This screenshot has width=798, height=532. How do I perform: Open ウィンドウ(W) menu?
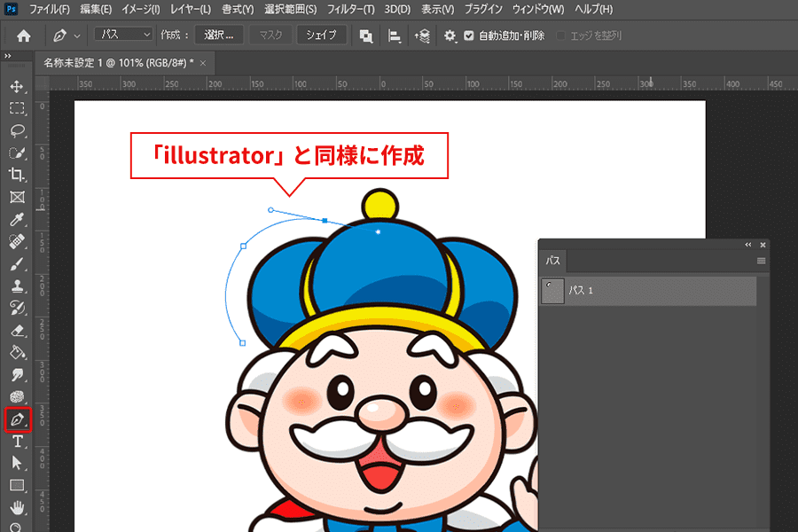coord(538,9)
